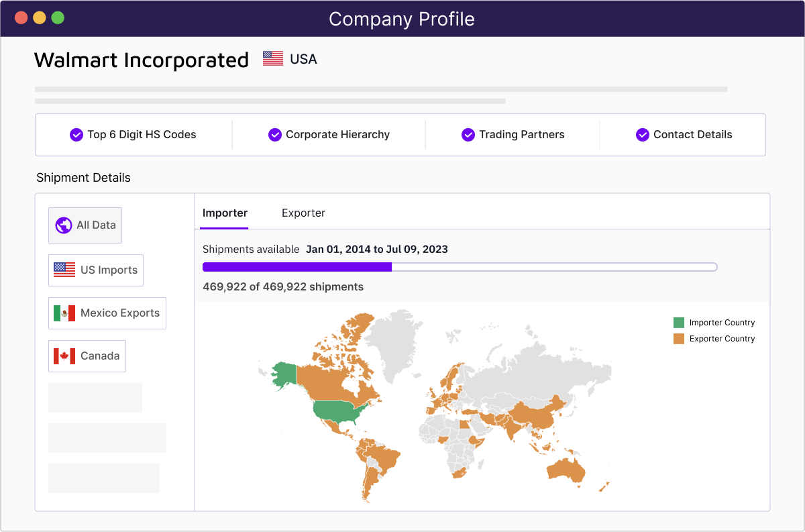805x532 pixels.
Task: Expand the US Imports data source
Action: pos(95,270)
